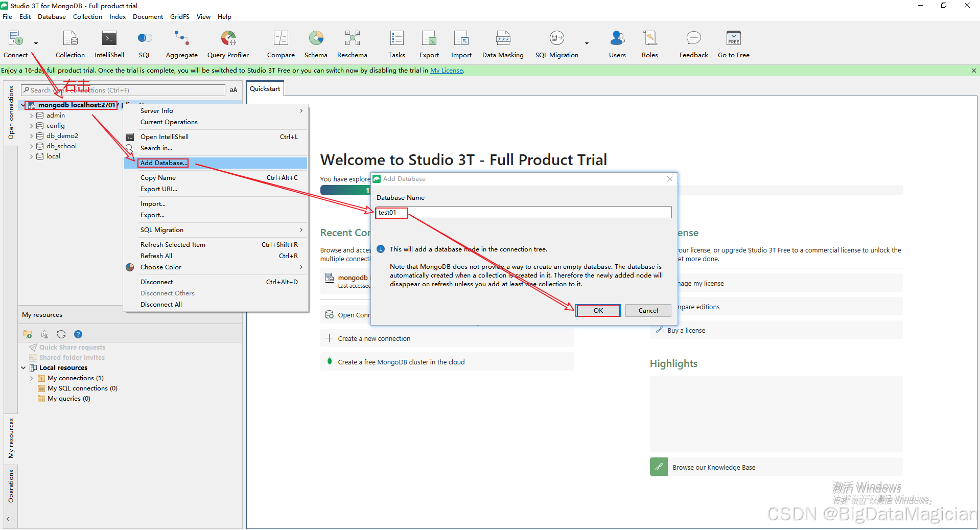This screenshot has width=980, height=530.
Task: Click the Go to Free icon
Action: (734, 44)
